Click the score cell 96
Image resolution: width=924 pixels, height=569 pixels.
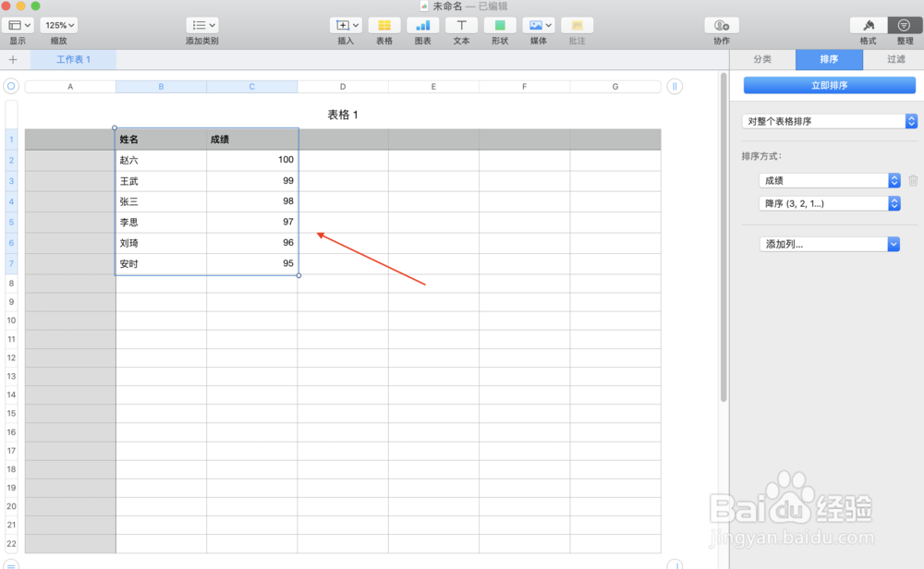pyautogui.click(x=252, y=243)
